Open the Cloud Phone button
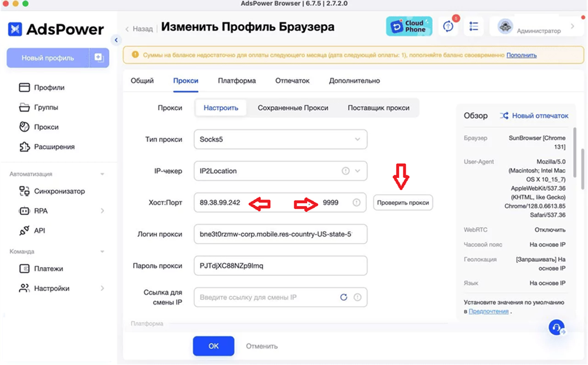 point(409,26)
